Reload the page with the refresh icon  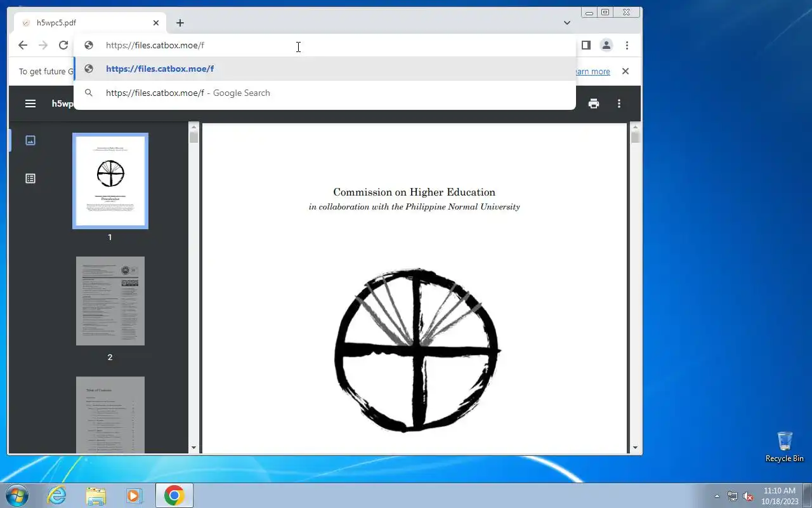click(63, 45)
